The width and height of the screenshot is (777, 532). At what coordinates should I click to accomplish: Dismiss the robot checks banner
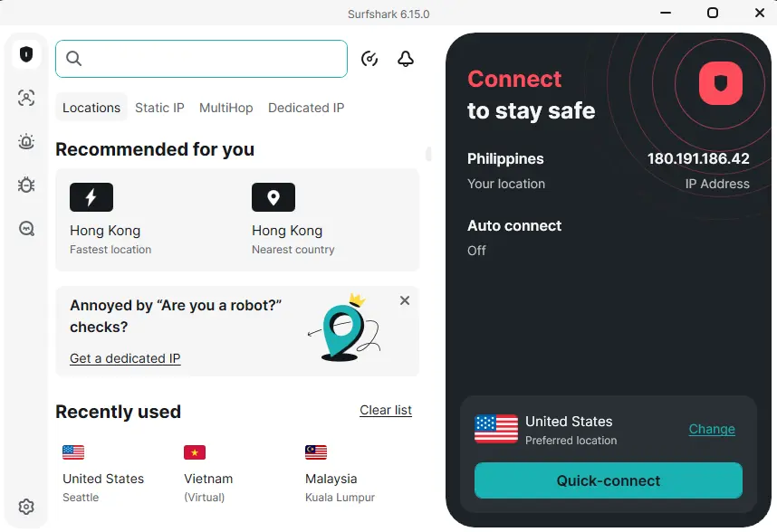coord(405,300)
